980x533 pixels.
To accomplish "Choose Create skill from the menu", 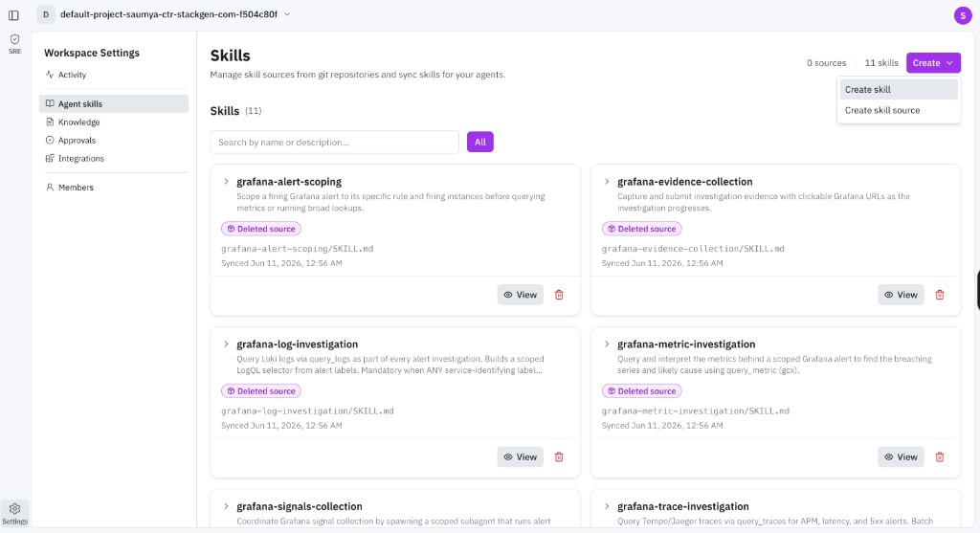I will [898, 89].
